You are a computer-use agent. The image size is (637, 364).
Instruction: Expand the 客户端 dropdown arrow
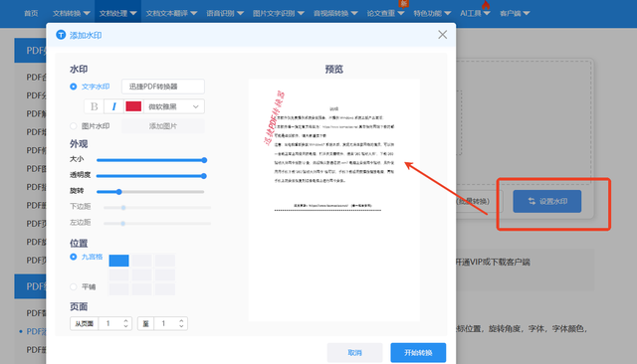coord(527,13)
